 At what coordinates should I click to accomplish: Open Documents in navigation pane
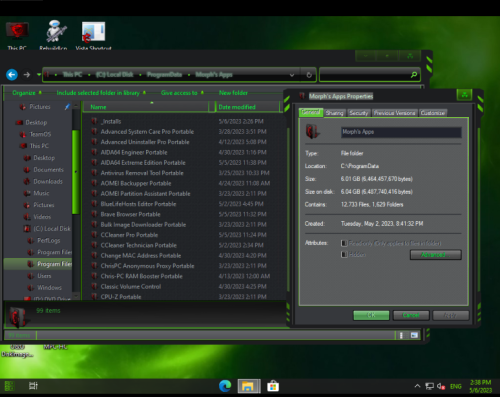tap(48, 169)
